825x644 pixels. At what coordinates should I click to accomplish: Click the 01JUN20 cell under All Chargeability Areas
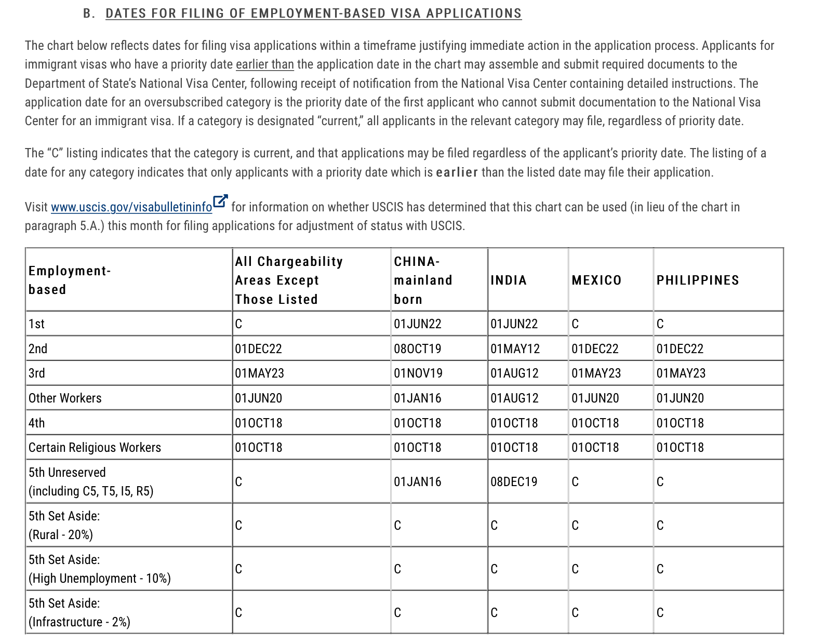(x=259, y=398)
